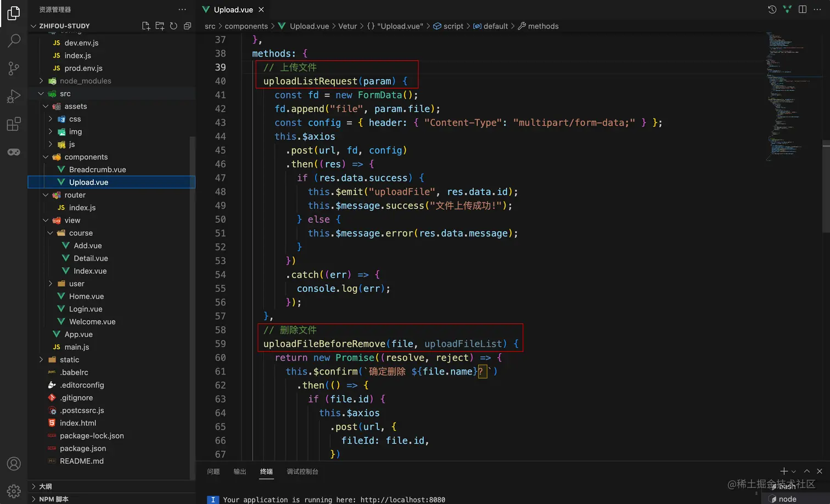The image size is (830, 504).
Task: Collapse the components folder
Action: click(x=46, y=157)
